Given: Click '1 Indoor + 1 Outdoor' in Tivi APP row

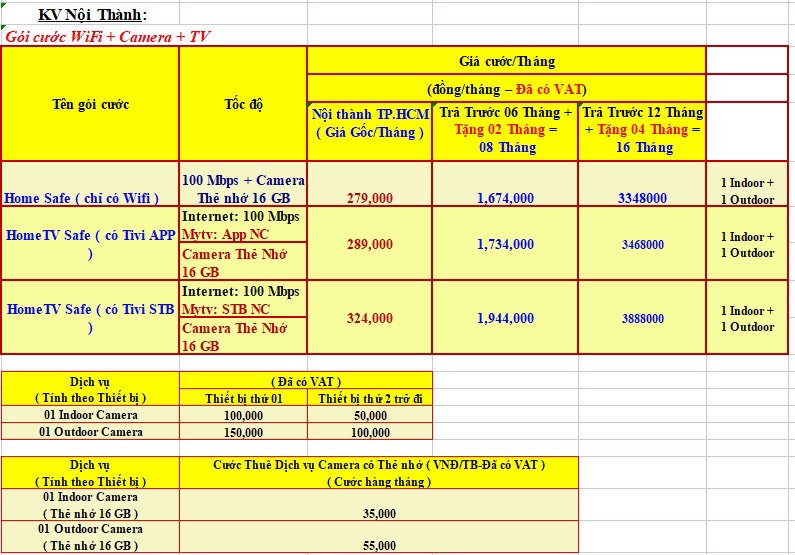Looking at the screenshot, I should click(747, 243).
